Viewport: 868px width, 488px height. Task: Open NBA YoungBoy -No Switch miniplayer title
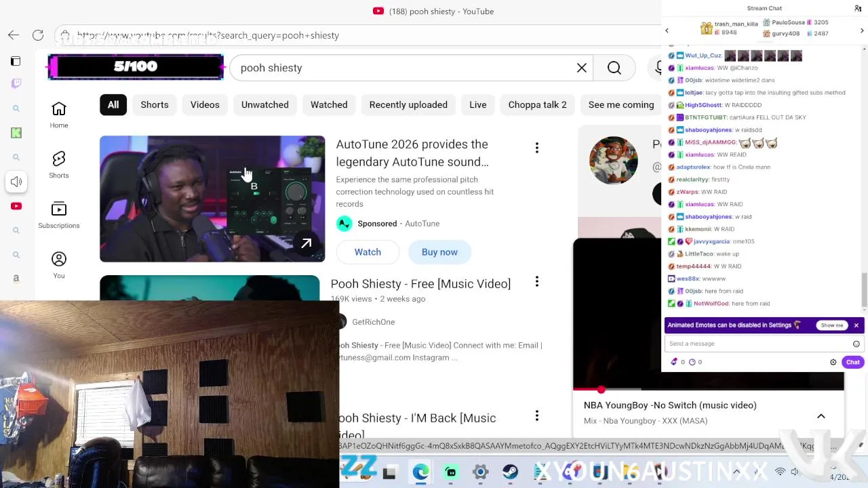pyautogui.click(x=670, y=405)
